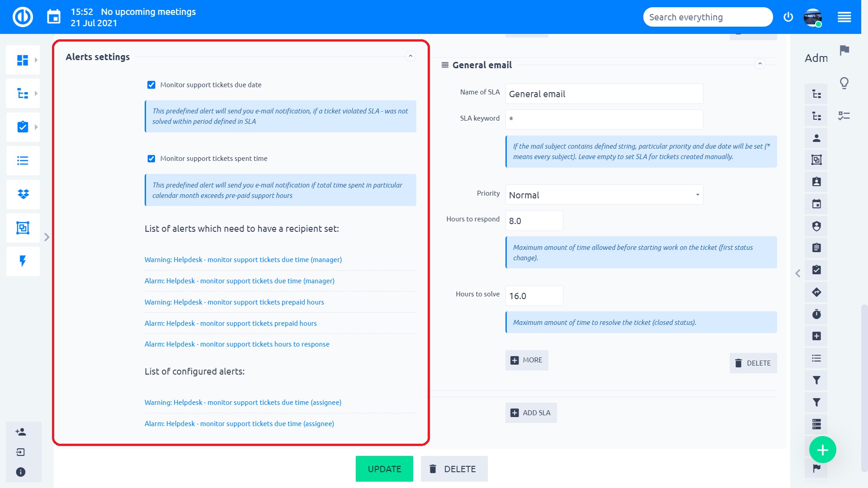This screenshot has width=868, height=488.
Task: Click the contact badge icon in admin sidebar
Action: (x=816, y=182)
